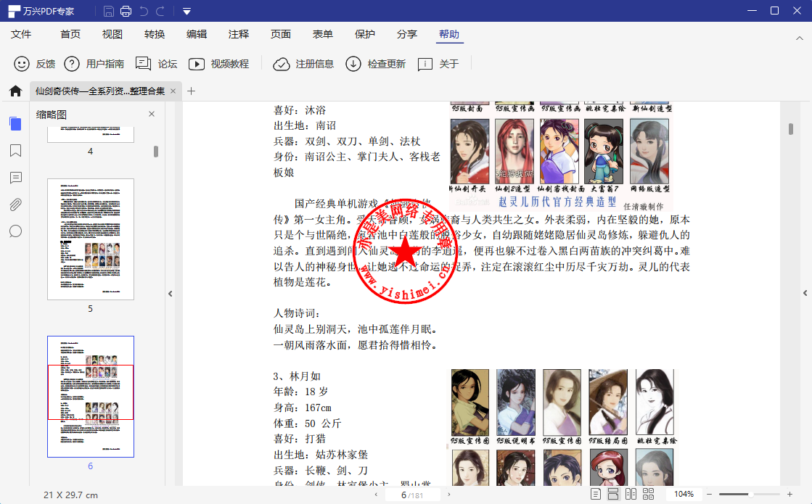812x504 pixels.
Task: Open the 论坛 forum
Action: pyautogui.click(x=157, y=64)
